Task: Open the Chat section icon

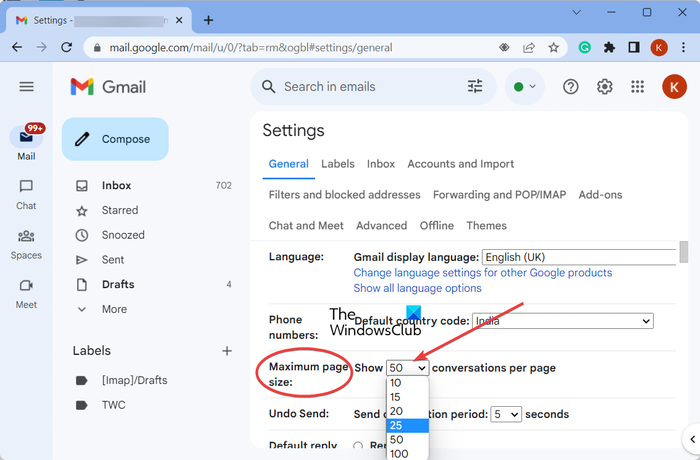Action: (26, 186)
